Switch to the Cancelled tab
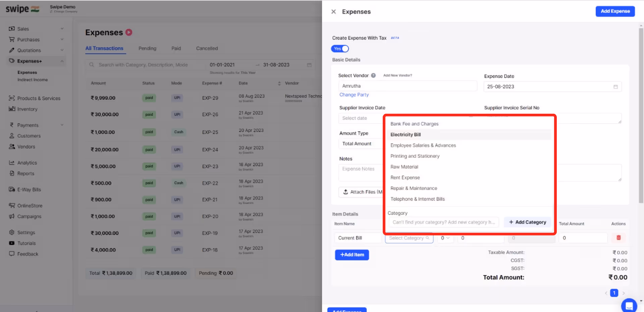This screenshot has height=312, width=644. [x=207, y=48]
